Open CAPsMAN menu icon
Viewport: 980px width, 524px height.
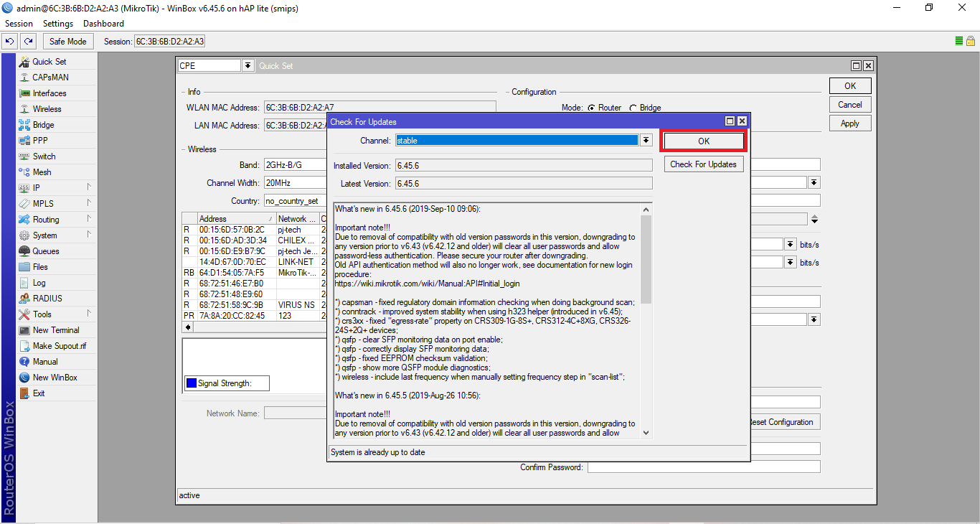[24, 78]
